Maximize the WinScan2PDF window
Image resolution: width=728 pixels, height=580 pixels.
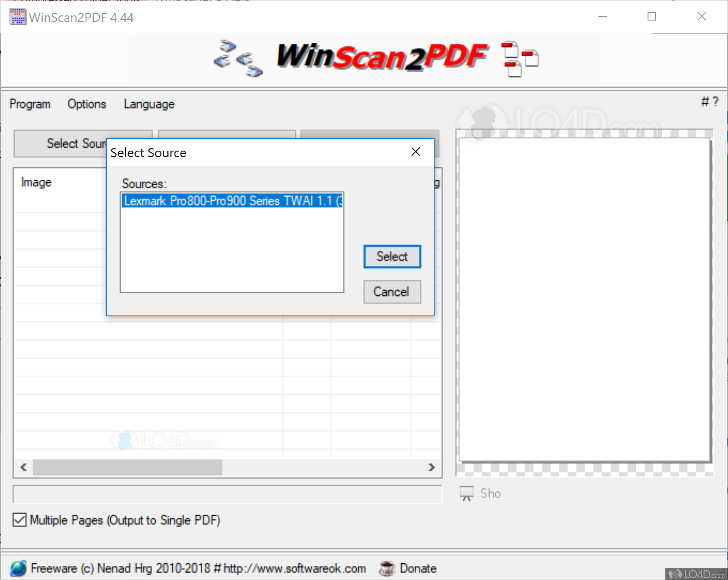pos(652,17)
